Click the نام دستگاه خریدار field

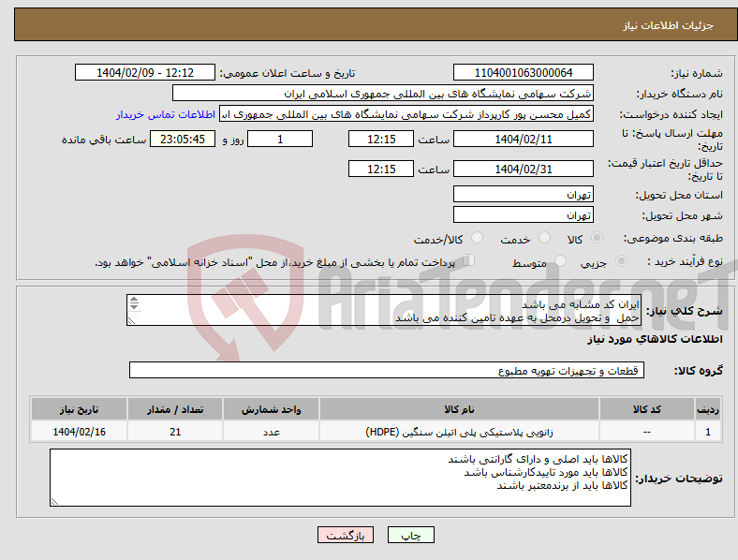coord(383,93)
